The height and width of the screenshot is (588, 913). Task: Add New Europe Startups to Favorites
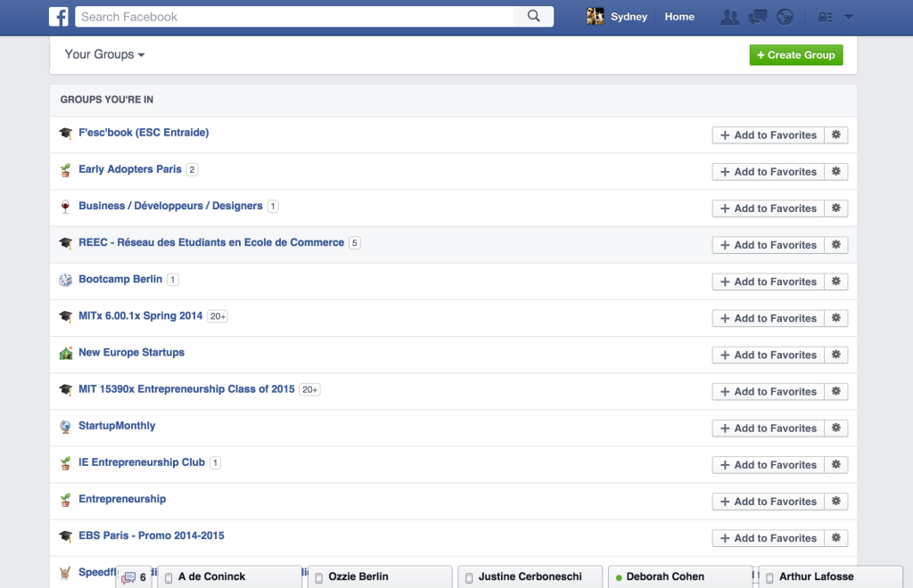768,355
